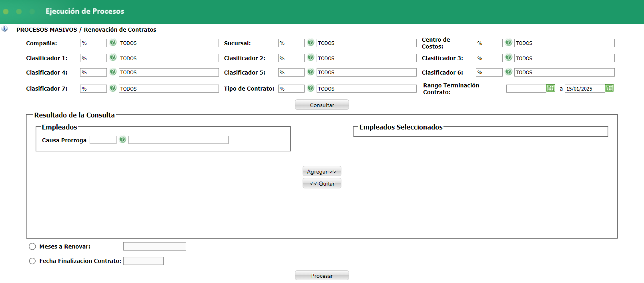Focus the Clasificador 3 code field
The image size is (644, 283).
click(489, 58)
